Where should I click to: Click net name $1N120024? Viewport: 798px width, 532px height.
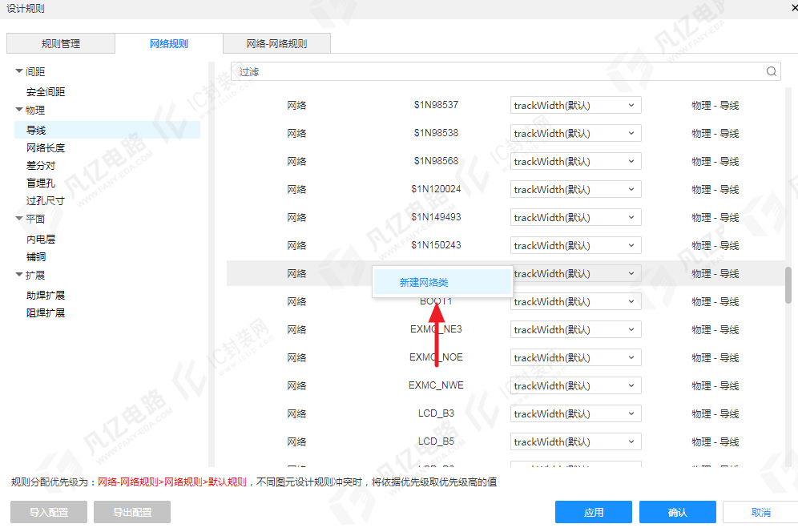coord(436,189)
